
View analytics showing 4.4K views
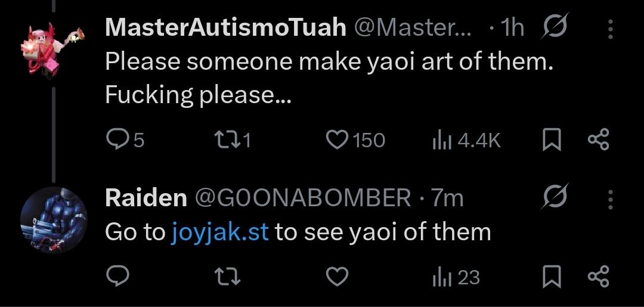point(440,139)
